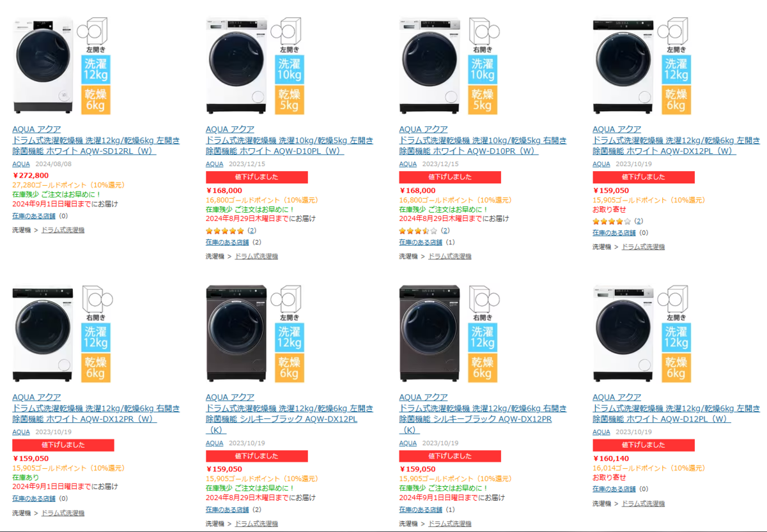Click the 値下げしました banner on AQW-D12PL
This screenshot has height=532, width=767.
tap(643, 445)
